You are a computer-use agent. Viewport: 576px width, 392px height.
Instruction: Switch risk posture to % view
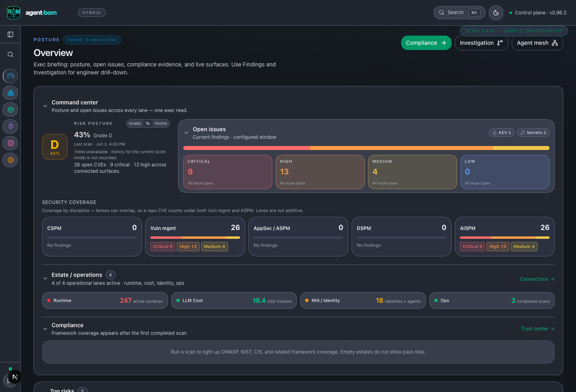(148, 123)
